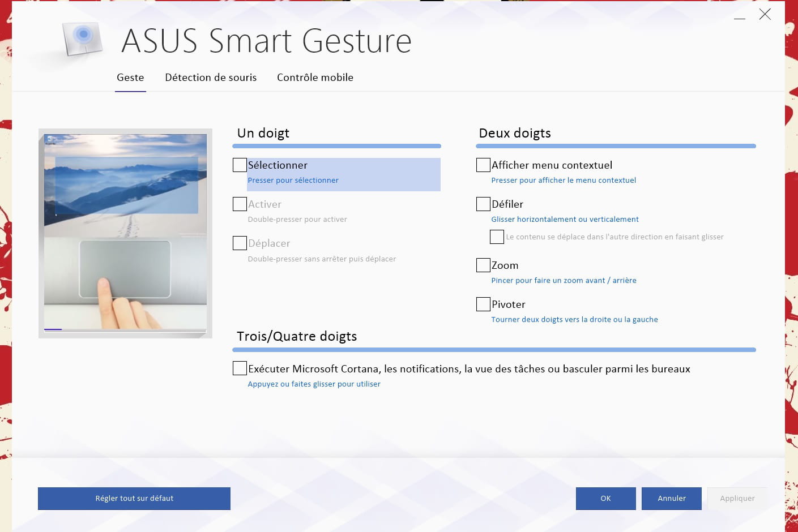Enable the Zoom gesture checkbox

[483, 265]
